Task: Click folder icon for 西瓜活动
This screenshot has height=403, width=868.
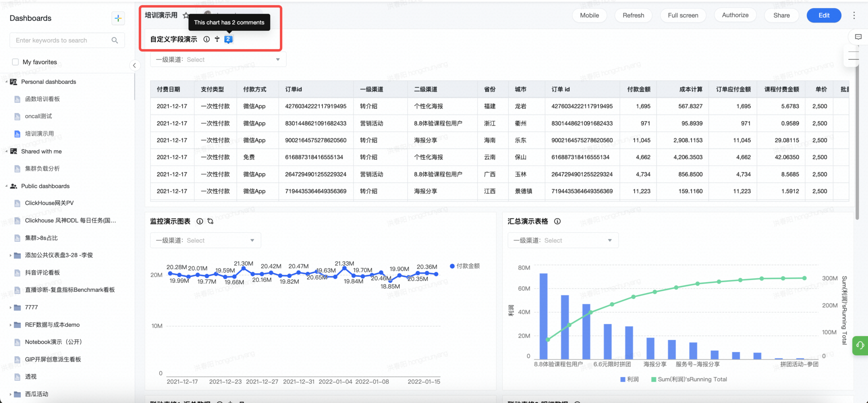Action: tap(17, 394)
